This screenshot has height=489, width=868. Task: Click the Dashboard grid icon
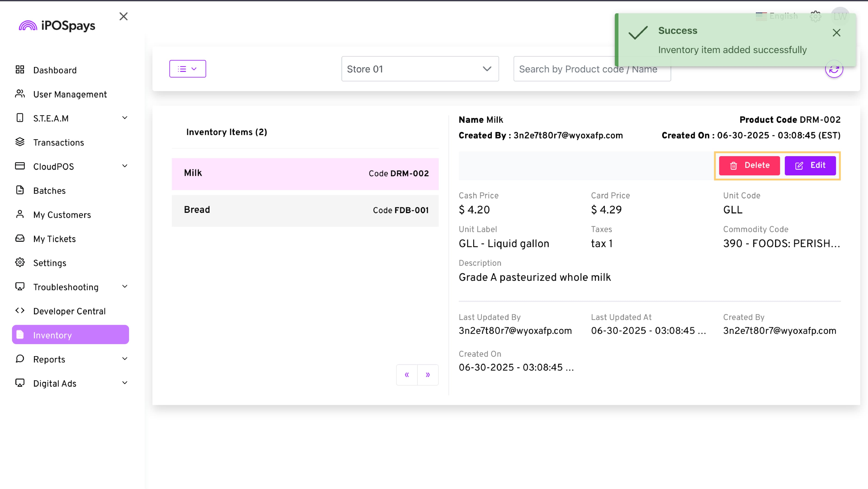point(20,70)
